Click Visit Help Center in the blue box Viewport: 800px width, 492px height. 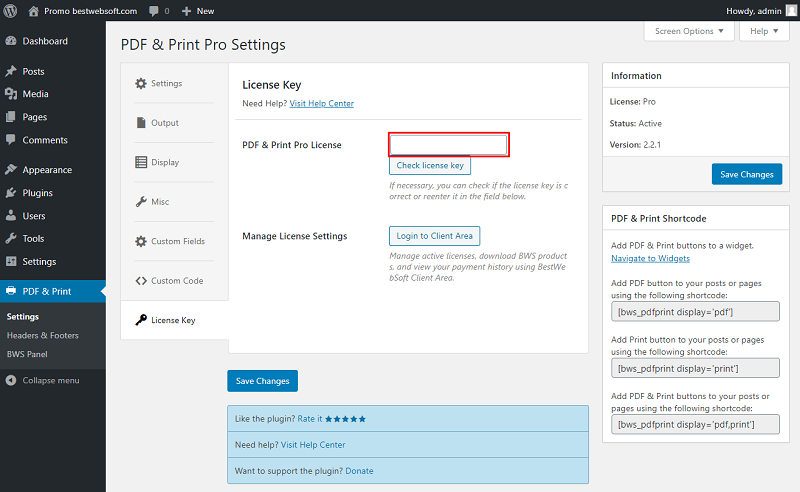tap(313, 445)
